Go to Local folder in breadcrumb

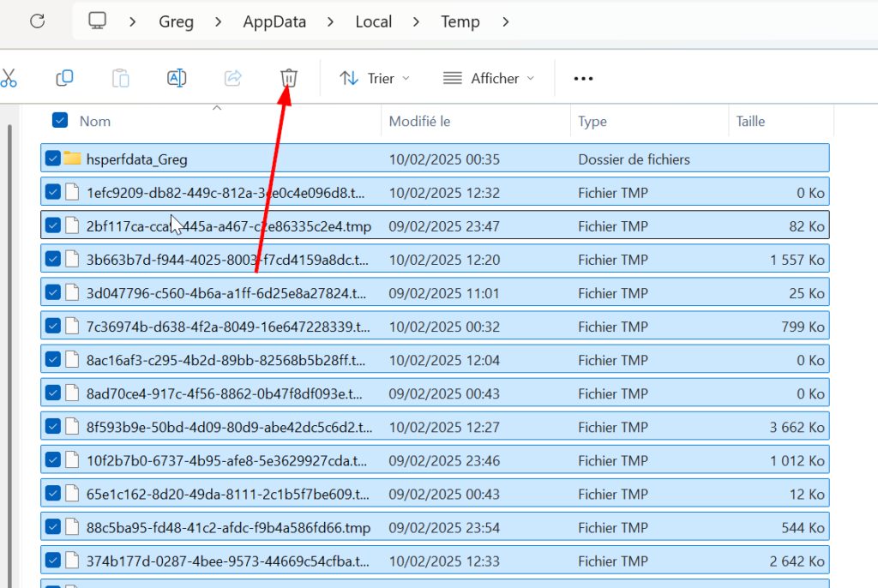point(374,21)
